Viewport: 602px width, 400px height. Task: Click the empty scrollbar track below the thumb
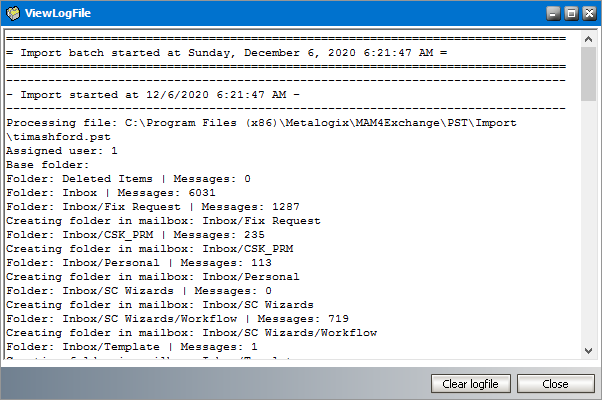[x=588, y=220]
